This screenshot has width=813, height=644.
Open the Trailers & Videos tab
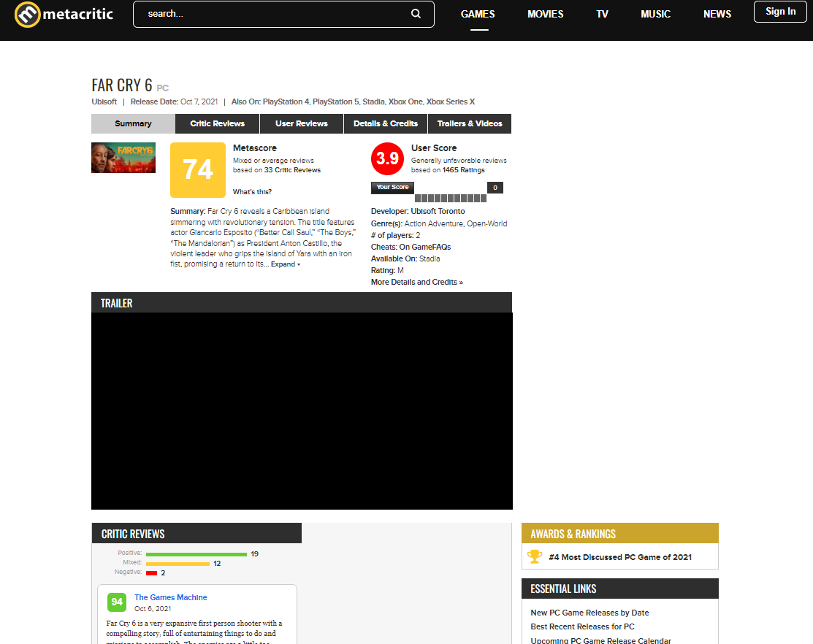pos(470,124)
